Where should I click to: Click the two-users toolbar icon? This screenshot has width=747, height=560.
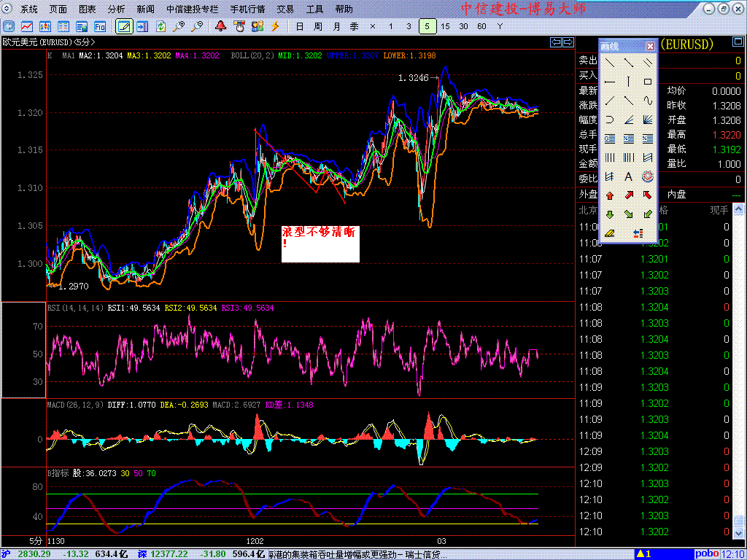[x=258, y=26]
